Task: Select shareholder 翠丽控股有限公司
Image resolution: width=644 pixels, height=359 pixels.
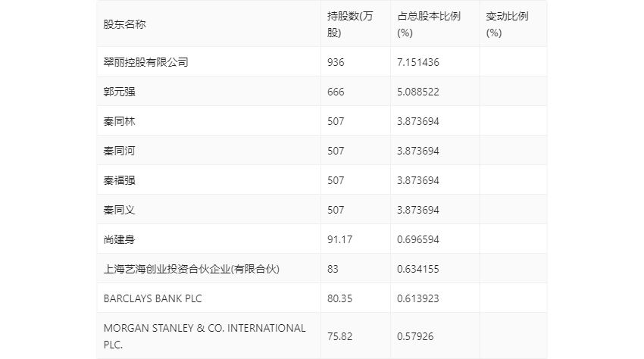Action: pyautogui.click(x=145, y=62)
